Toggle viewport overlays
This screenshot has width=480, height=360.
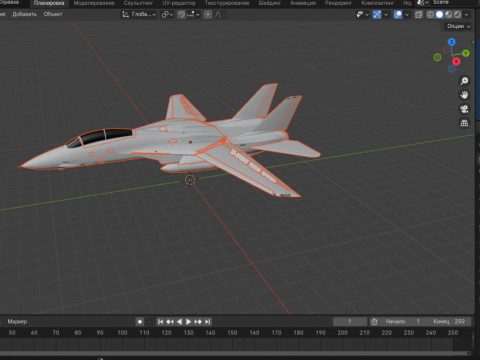pos(398,14)
